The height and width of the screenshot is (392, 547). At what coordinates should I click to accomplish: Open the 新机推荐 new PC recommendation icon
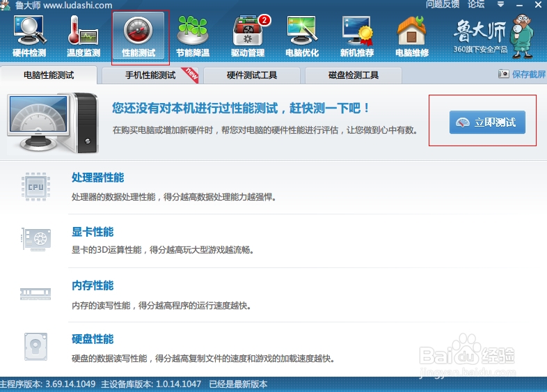click(x=357, y=37)
